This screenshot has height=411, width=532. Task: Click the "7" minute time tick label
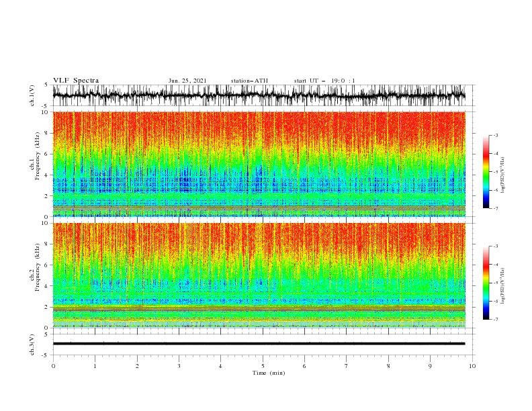point(347,366)
